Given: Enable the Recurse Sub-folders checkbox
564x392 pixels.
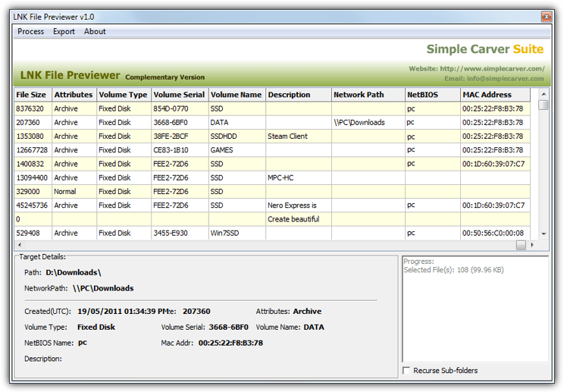Looking at the screenshot, I should tap(406, 371).
